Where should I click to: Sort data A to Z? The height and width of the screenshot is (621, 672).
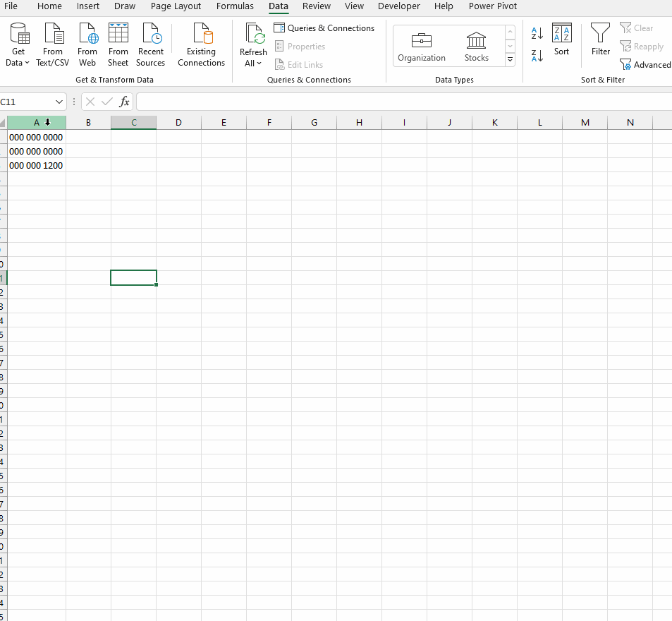coord(537,33)
